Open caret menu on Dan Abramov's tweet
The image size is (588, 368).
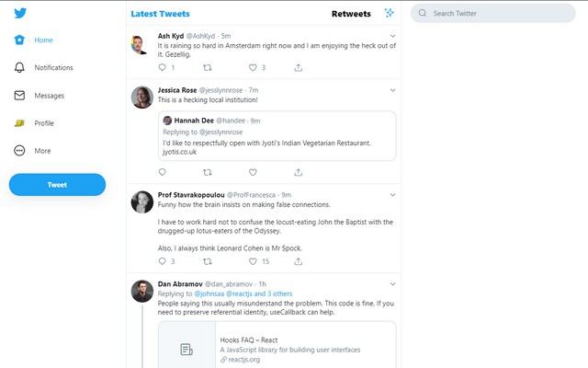tap(392, 284)
